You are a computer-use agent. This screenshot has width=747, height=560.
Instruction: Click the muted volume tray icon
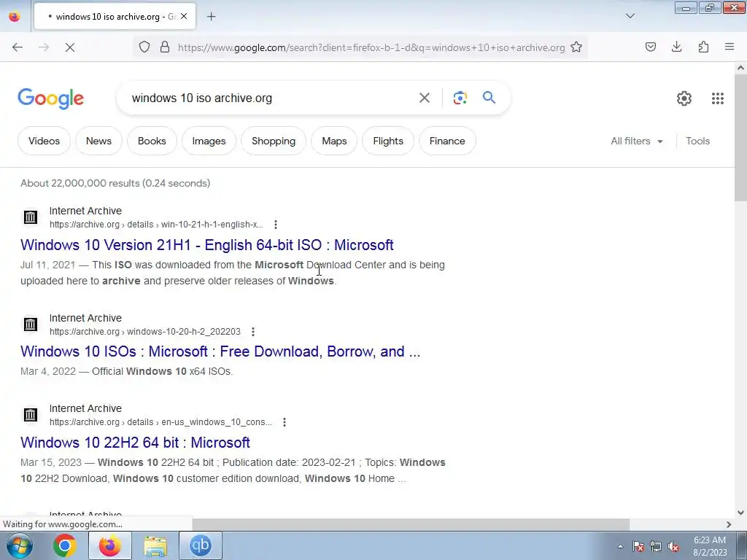673,546
